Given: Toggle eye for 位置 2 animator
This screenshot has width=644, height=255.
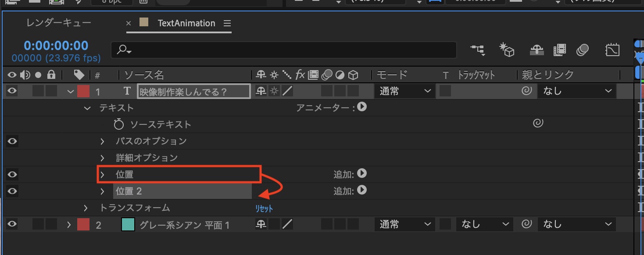Looking at the screenshot, I should point(12,191).
